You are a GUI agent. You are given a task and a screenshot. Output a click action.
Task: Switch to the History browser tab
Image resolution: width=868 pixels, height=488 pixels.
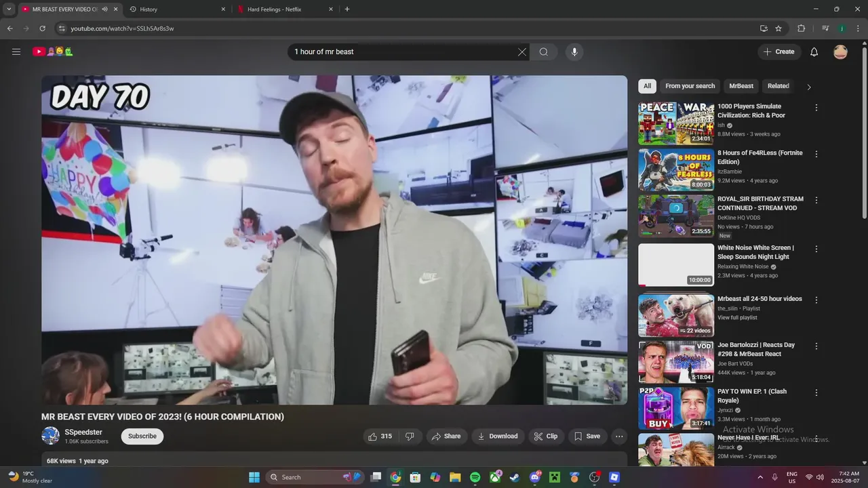click(178, 9)
